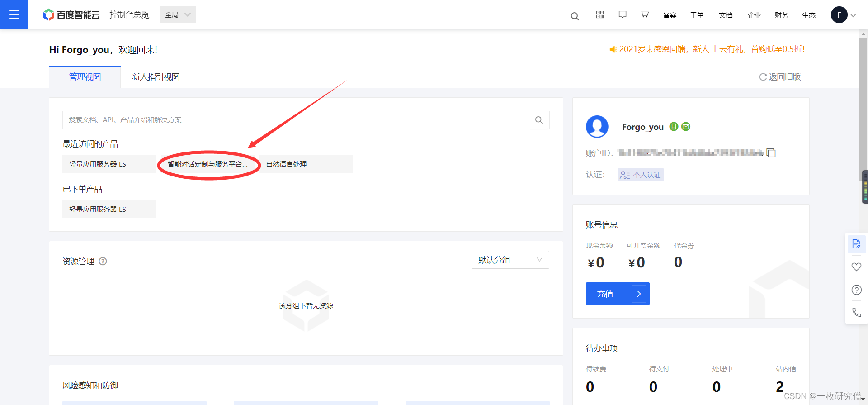Expand the 默认分组 dropdown
The width and height of the screenshot is (868, 405).
pos(510,260)
